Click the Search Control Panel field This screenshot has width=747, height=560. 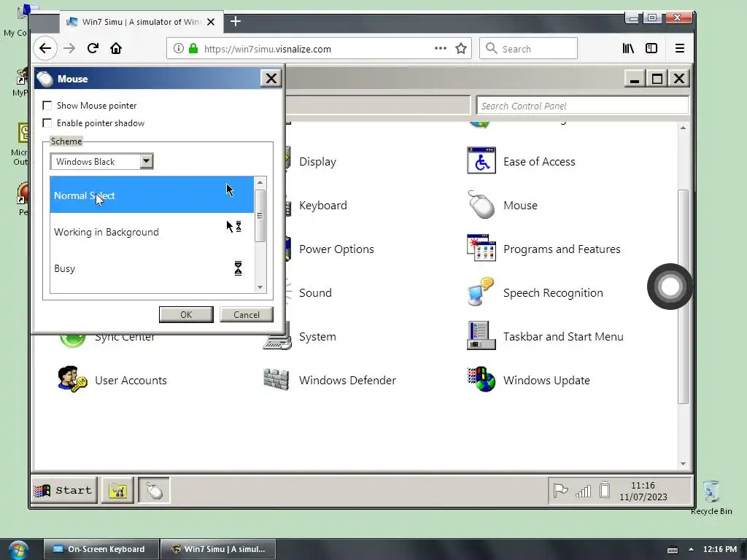582,106
